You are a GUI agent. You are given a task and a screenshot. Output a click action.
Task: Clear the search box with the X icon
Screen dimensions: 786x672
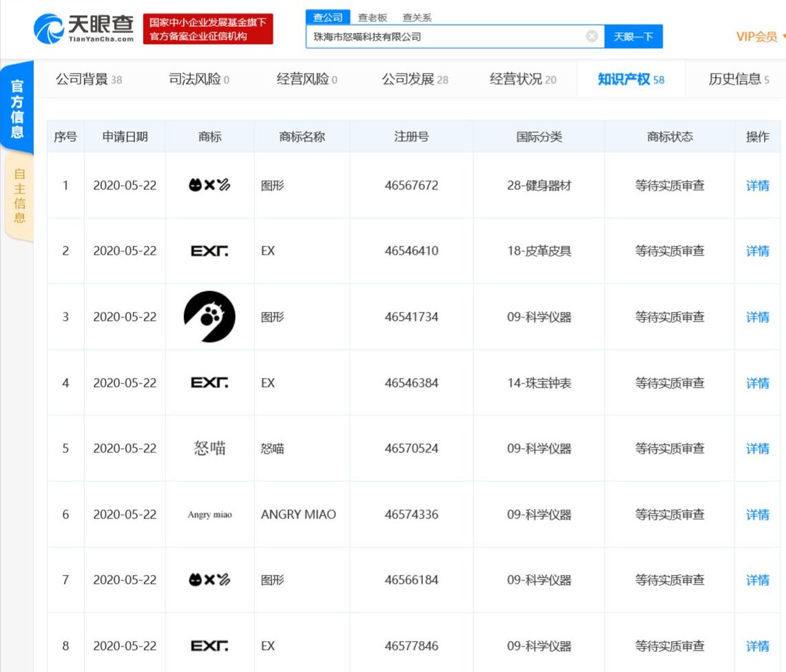[x=591, y=36]
